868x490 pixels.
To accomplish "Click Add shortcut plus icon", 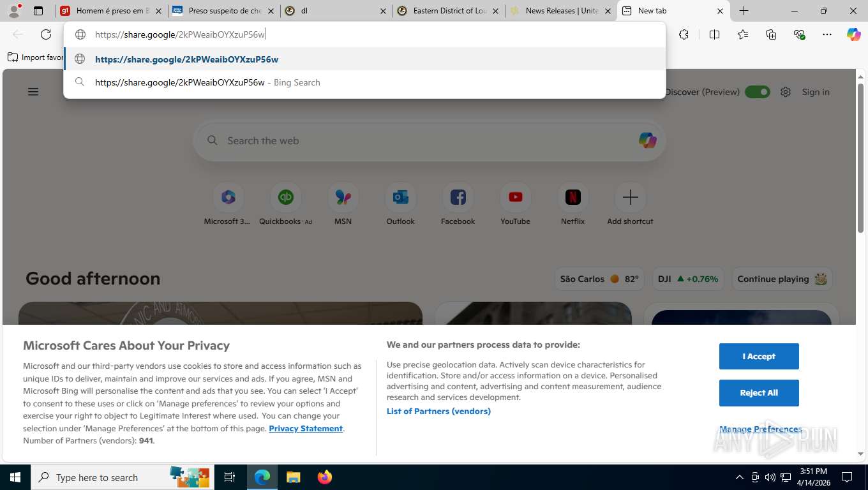I will point(630,198).
